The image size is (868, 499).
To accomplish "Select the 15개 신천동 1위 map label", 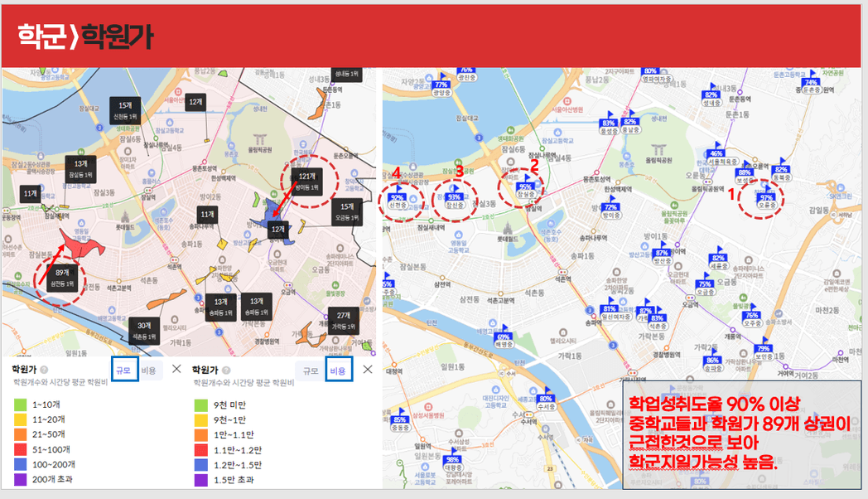I will [x=125, y=111].
